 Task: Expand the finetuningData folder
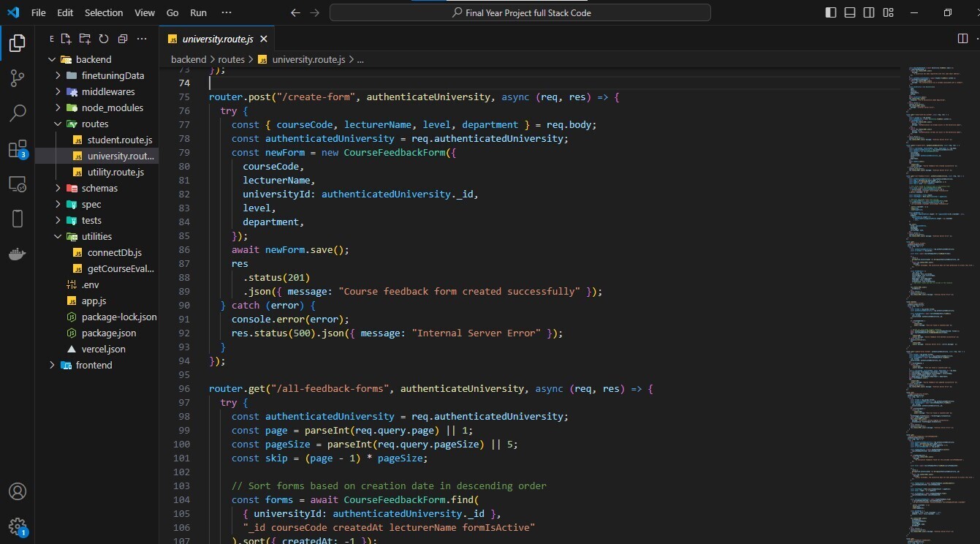[x=107, y=75]
